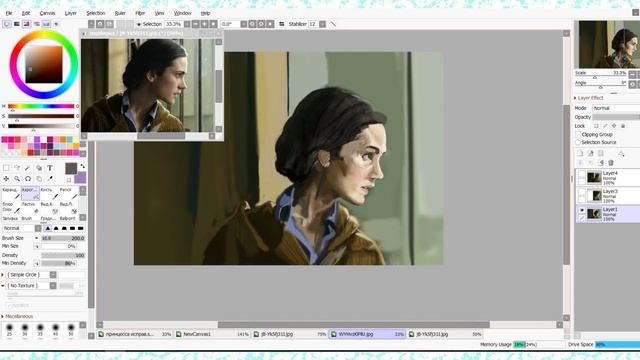Image resolution: width=640 pixels, height=360 pixels.
Task: Show the HSV slider panel icon
Action: click(x=27, y=24)
